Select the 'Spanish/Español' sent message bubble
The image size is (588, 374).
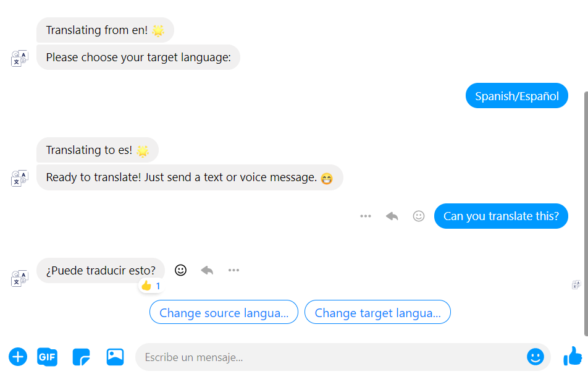(x=517, y=96)
